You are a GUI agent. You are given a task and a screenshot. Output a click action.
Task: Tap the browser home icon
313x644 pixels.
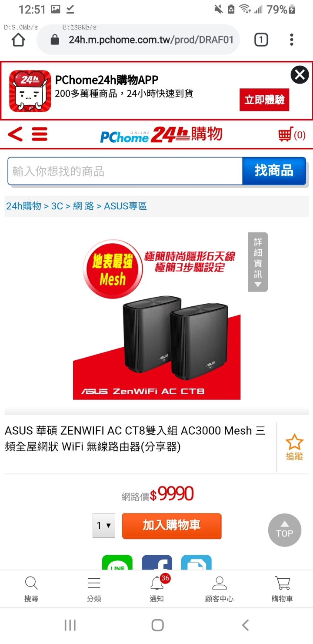tap(18, 40)
